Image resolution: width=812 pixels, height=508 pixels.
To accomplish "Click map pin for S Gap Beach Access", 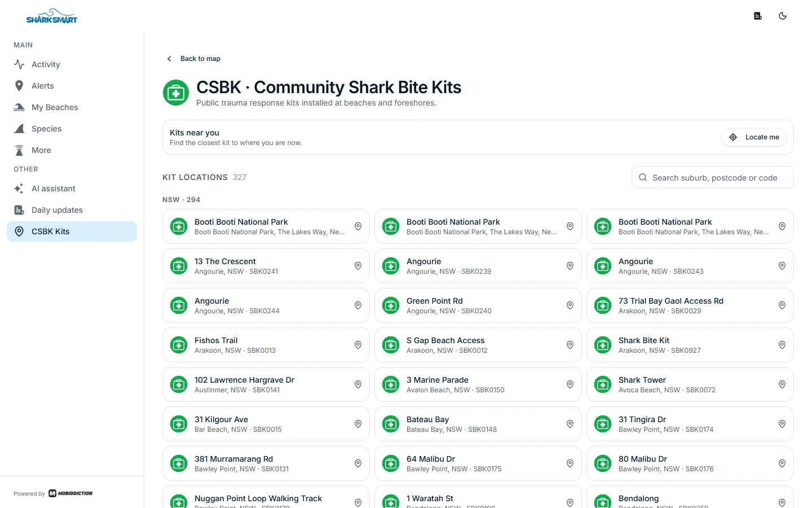I will pyautogui.click(x=570, y=345).
